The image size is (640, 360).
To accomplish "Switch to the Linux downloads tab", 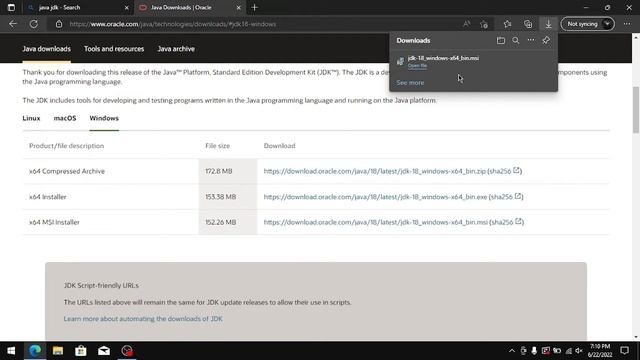I will (31, 118).
